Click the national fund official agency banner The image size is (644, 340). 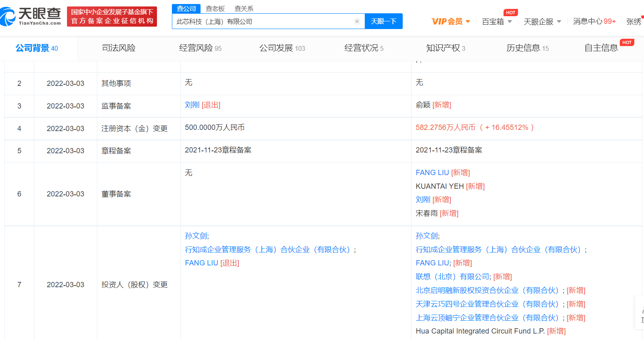[112, 17]
